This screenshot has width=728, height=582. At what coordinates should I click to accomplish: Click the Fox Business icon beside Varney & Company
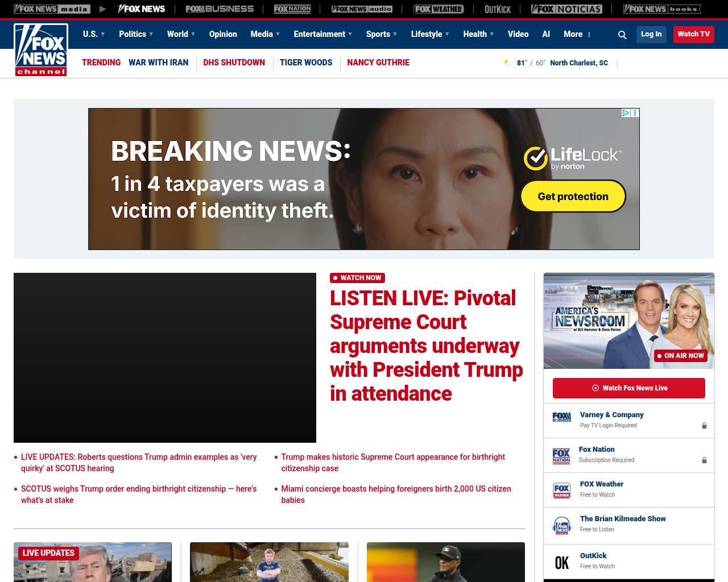[561, 417]
